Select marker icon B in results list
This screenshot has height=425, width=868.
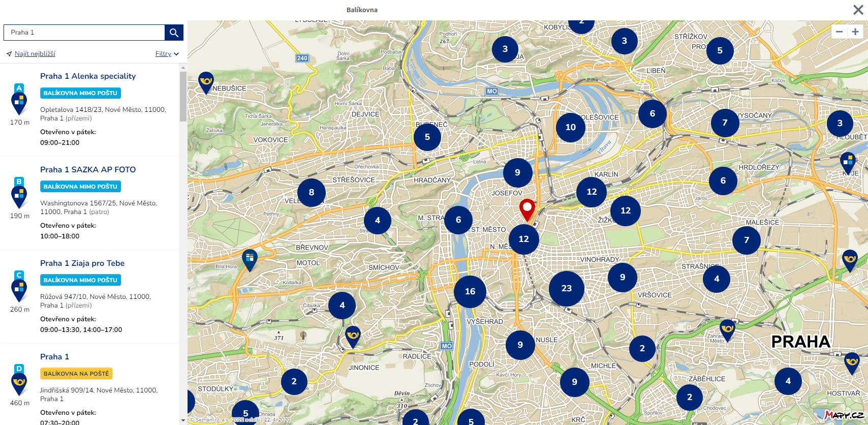point(19,193)
